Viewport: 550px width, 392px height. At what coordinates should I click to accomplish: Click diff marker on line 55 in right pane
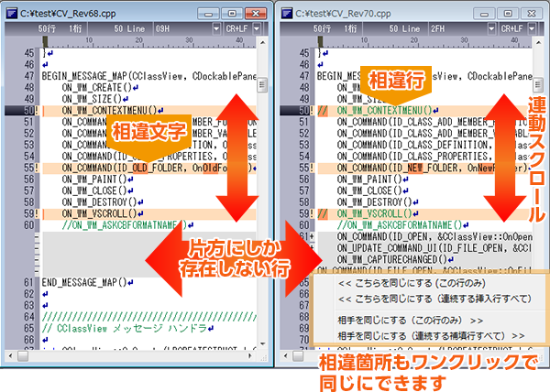point(311,168)
